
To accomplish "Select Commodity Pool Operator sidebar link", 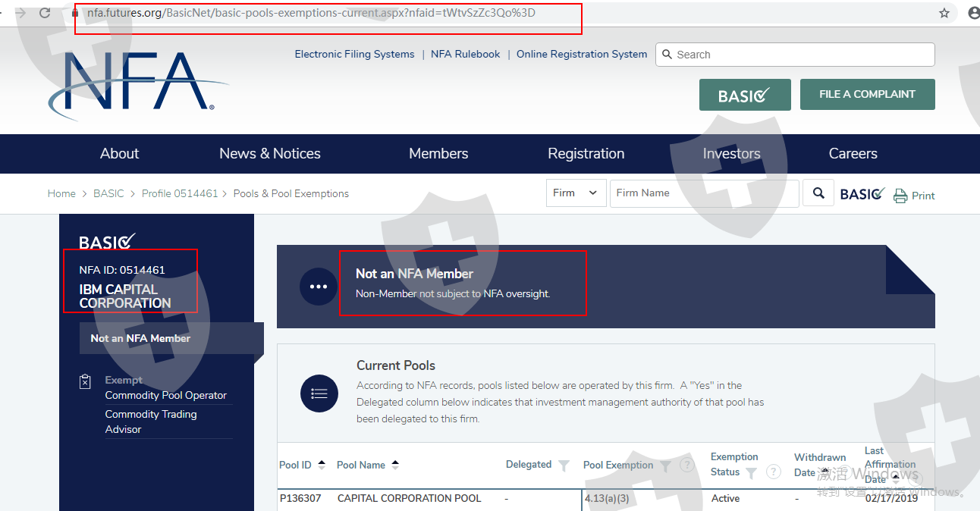I will click(x=166, y=395).
